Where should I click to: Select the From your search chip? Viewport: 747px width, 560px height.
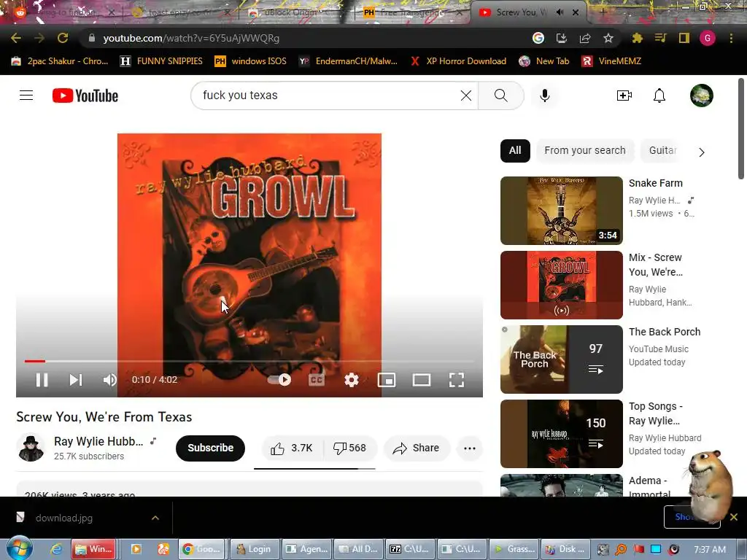coord(585,150)
